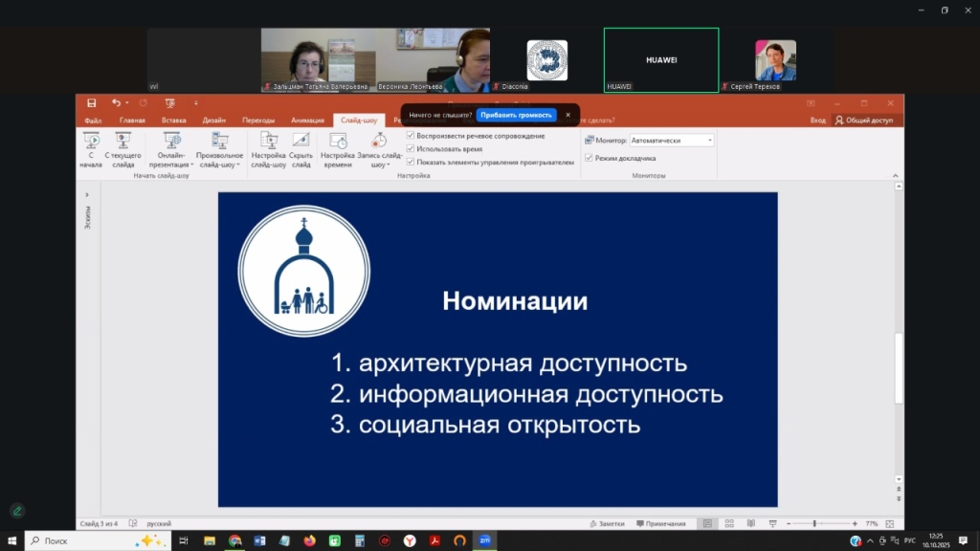980x551 pixels.
Task: Open Slide Show setup (Настройка слайд-шоу)
Action: (x=269, y=149)
